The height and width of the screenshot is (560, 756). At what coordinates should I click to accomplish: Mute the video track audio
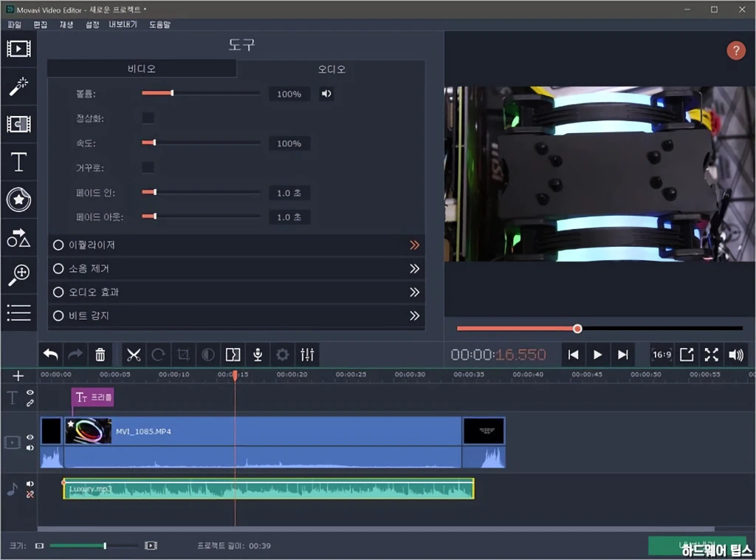[x=30, y=448]
